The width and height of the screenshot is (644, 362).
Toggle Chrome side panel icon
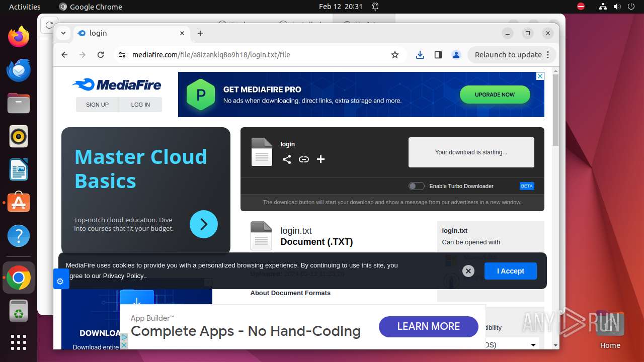[438, 55]
